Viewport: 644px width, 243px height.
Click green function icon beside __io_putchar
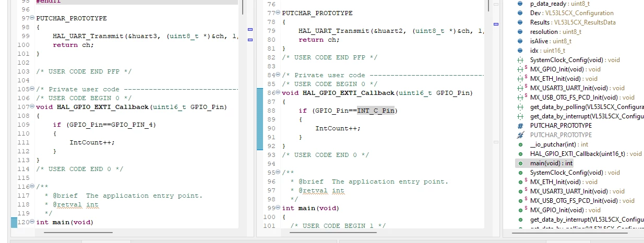(520, 144)
